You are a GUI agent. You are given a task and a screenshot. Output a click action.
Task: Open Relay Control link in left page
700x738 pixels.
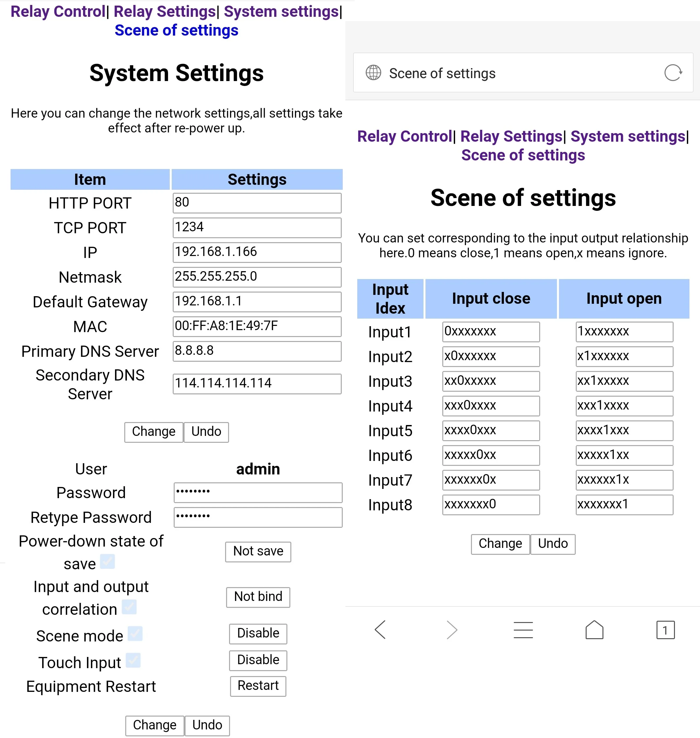tap(58, 12)
